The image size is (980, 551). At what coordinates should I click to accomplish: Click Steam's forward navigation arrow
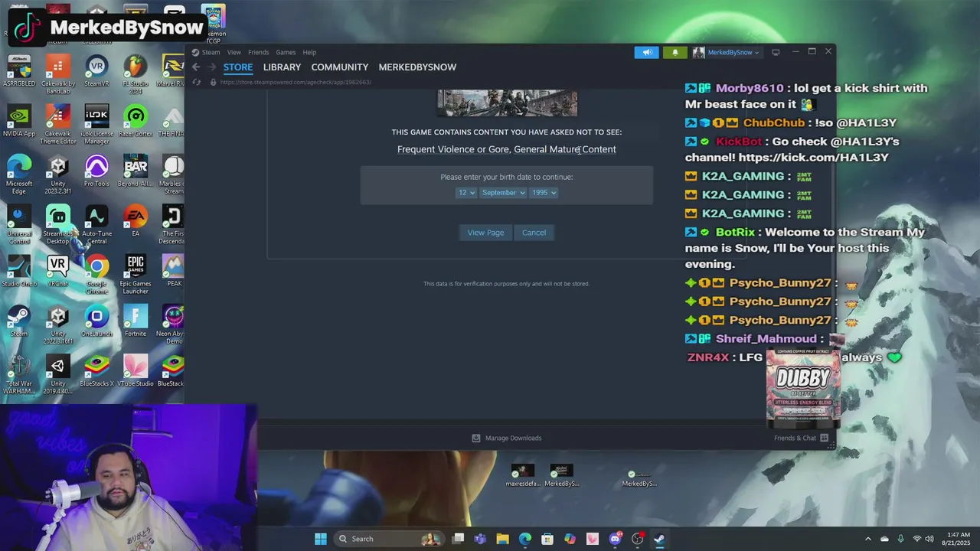pyautogui.click(x=212, y=67)
